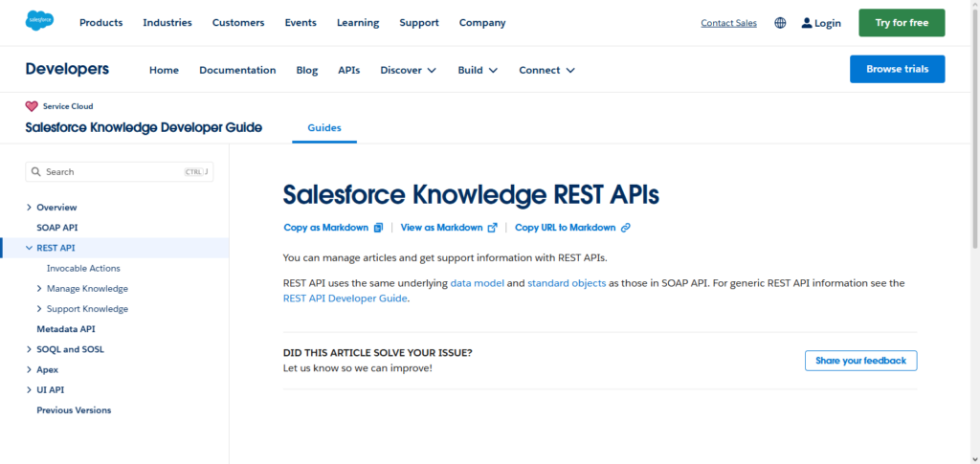
Task: Expand the SOQL and SOSL chevron
Action: 29,349
